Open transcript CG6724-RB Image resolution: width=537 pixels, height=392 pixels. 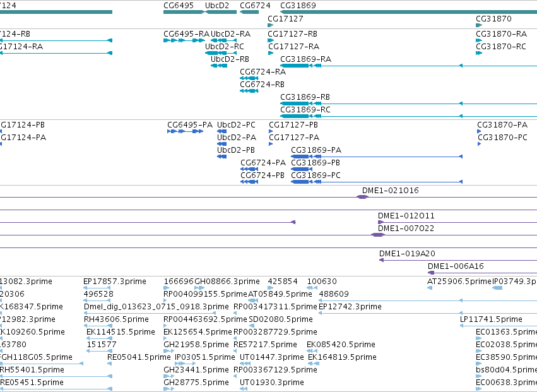pyautogui.click(x=262, y=85)
